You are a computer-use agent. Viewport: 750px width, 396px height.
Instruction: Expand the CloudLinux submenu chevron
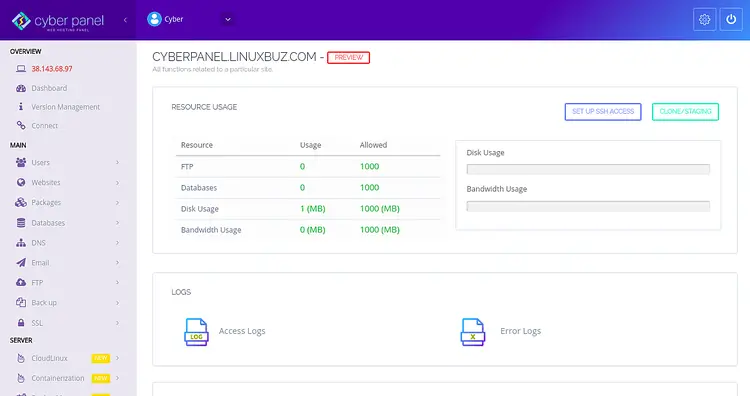(118, 358)
